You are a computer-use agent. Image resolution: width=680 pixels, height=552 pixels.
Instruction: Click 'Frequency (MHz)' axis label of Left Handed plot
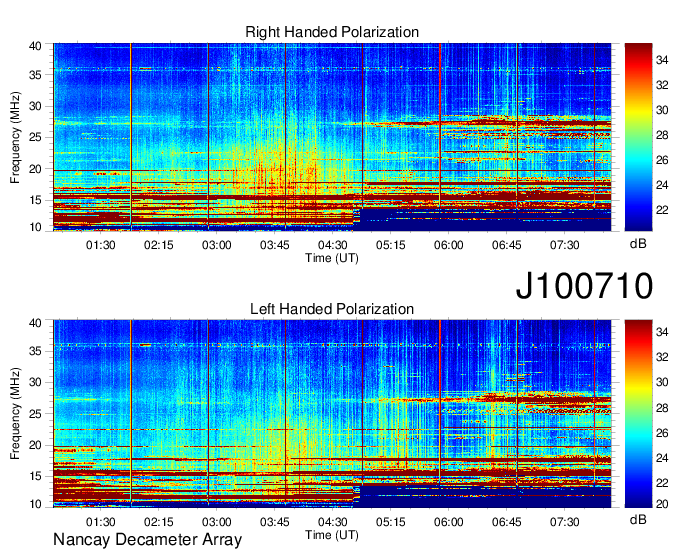coord(15,414)
